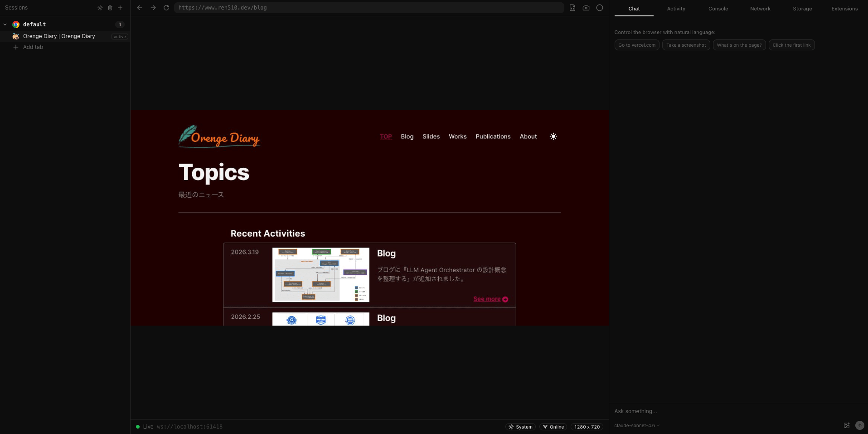Click the See more arrow circle icon

[505, 299]
